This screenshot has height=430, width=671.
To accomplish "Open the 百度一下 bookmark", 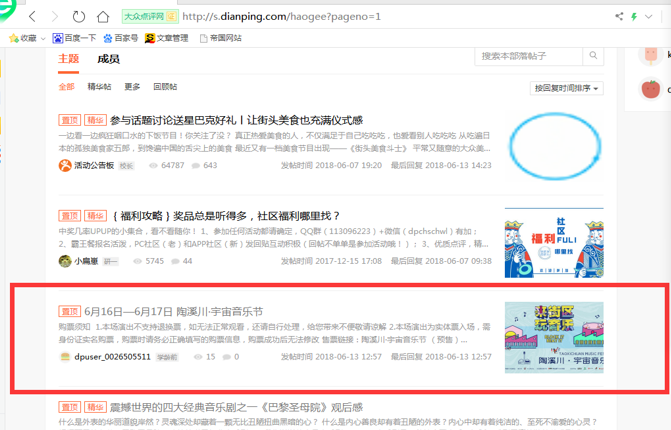I will [x=74, y=38].
